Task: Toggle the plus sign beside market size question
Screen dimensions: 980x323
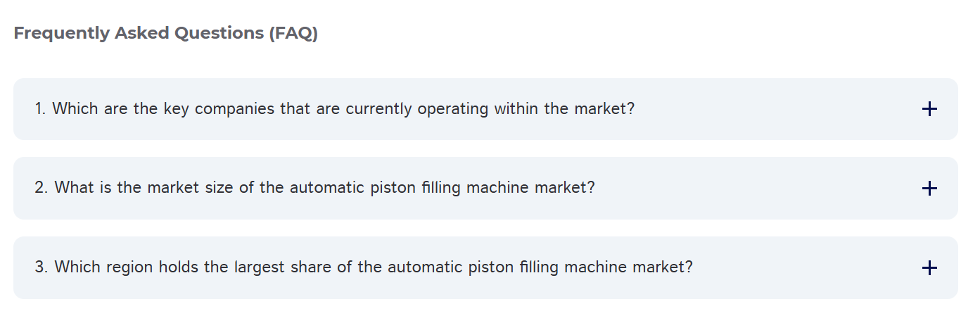Action: click(929, 189)
